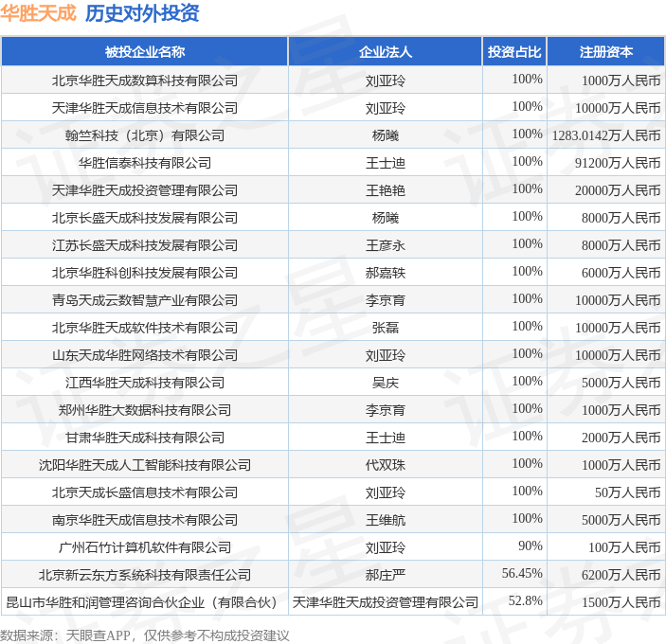Click 江苏长盛天成科技发展有限公司 company name

(x=145, y=245)
